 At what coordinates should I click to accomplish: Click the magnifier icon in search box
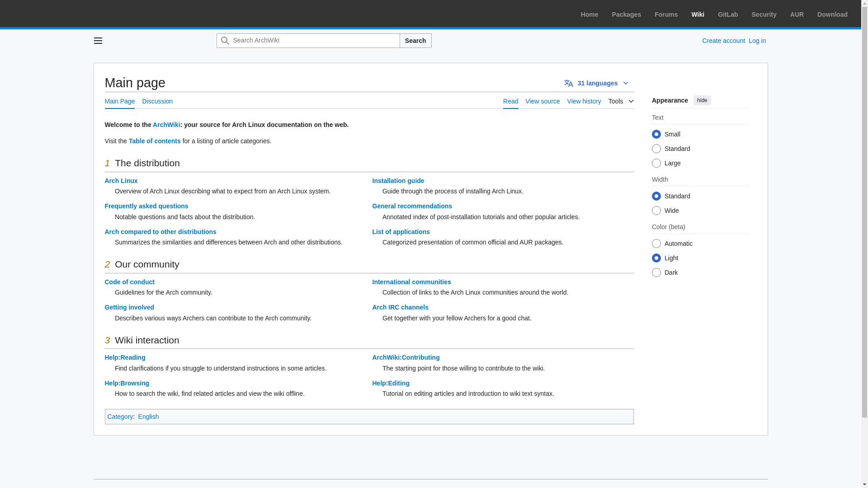tap(225, 41)
